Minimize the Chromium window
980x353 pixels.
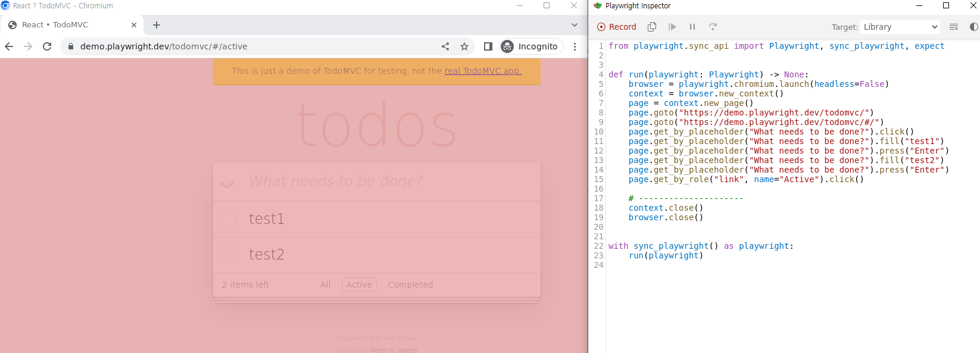pos(520,5)
